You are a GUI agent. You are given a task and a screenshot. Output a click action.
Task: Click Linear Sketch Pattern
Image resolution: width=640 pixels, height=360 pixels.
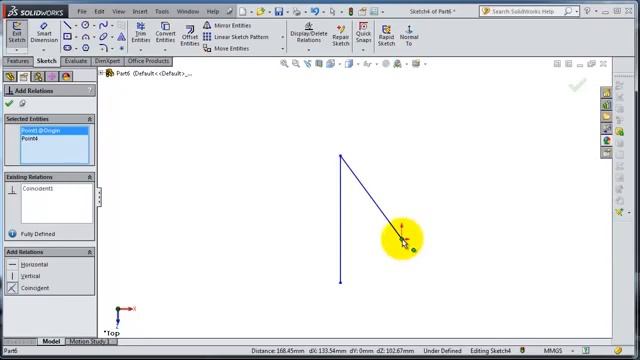[x=236, y=37]
